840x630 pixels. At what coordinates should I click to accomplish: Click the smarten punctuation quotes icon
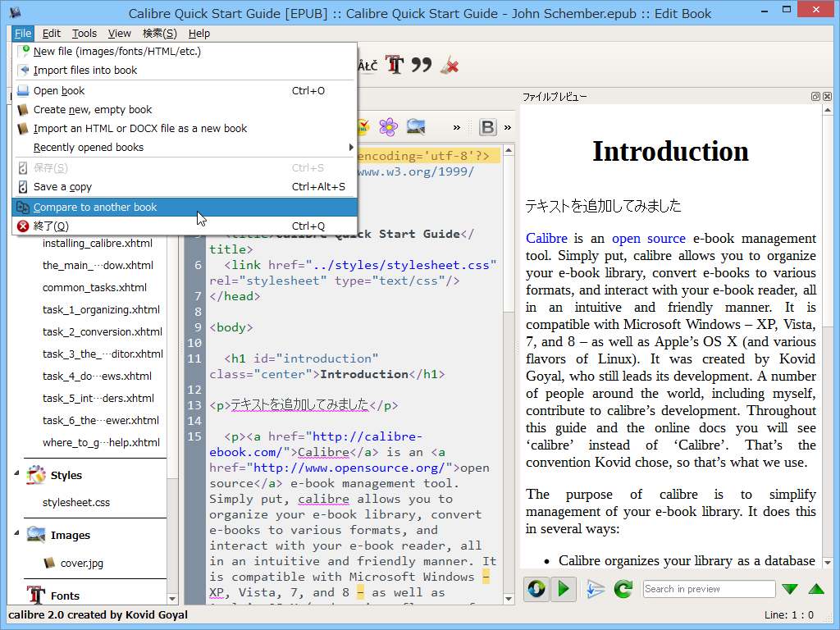point(421,66)
